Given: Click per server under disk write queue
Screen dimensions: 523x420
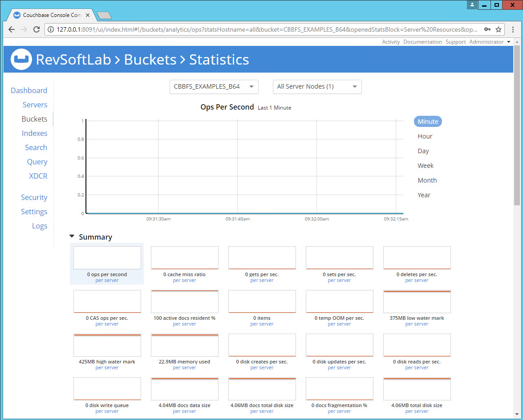Looking at the screenshot, I should click(107, 412).
